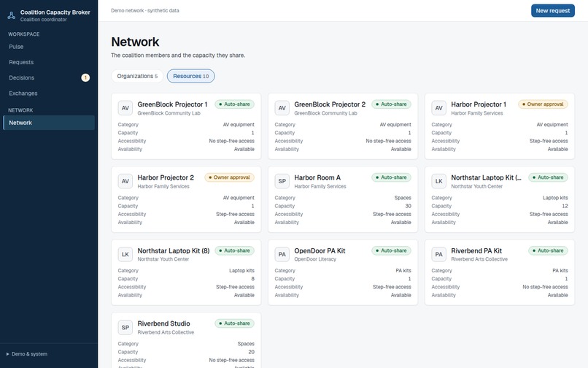Expand the Demo & system section
This screenshot has width=588, height=368.
[26, 353]
